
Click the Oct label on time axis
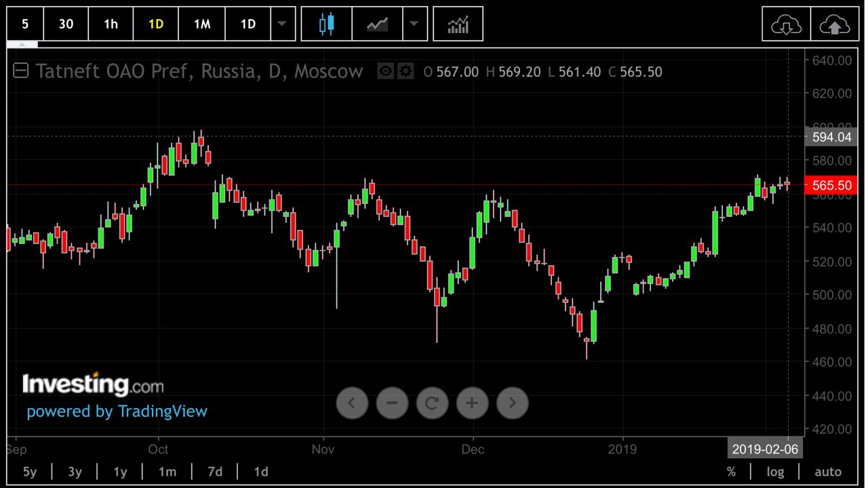[x=158, y=449]
